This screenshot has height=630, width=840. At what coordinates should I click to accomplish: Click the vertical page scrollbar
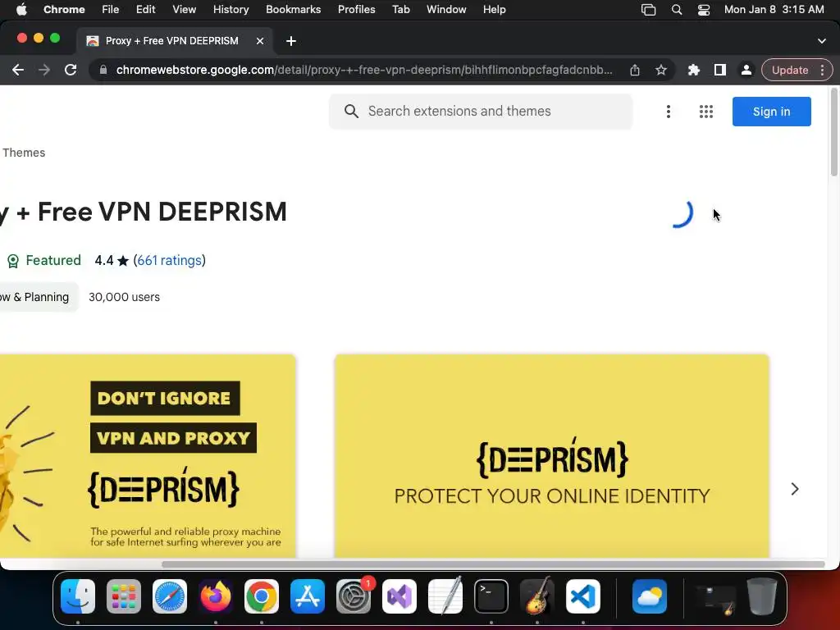833,132
